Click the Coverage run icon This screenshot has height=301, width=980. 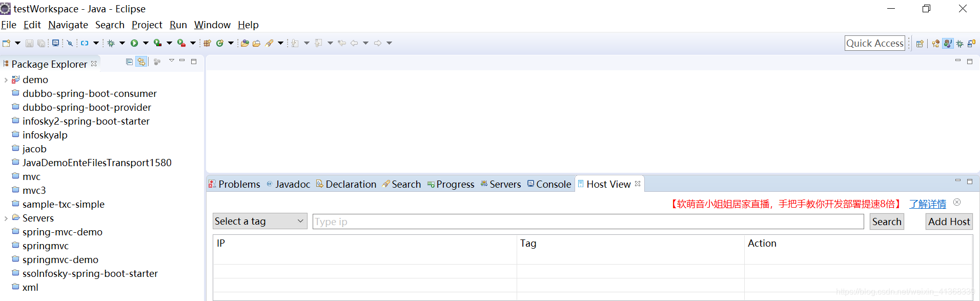pos(158,43)
